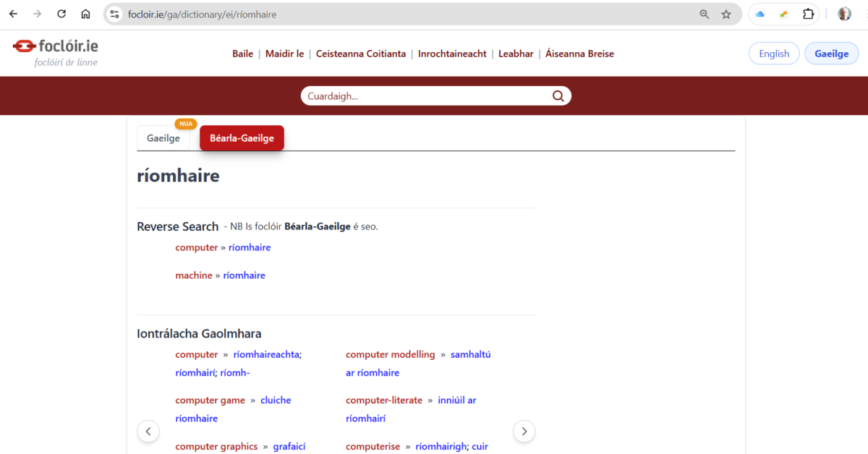The width and height of the screenshot is (868, 454).
Task: Open the 'computer modelling' related entry
Action: [390, 355]
